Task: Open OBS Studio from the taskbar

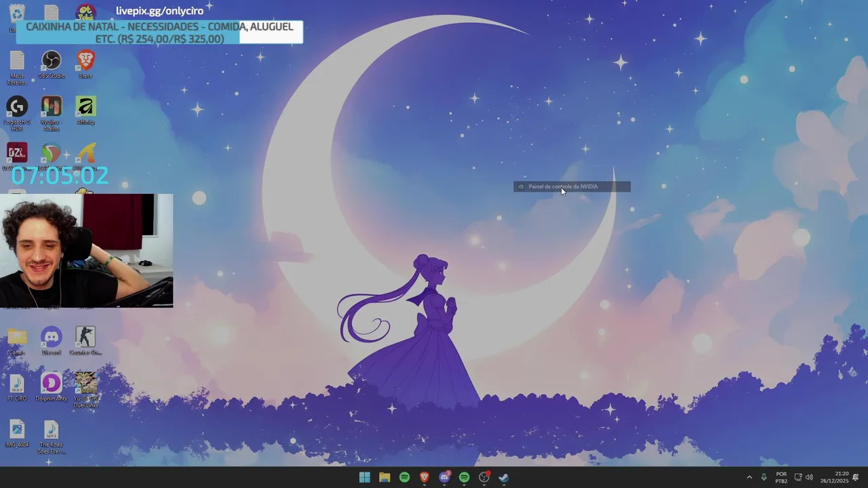Action: [x=484, y=477]
